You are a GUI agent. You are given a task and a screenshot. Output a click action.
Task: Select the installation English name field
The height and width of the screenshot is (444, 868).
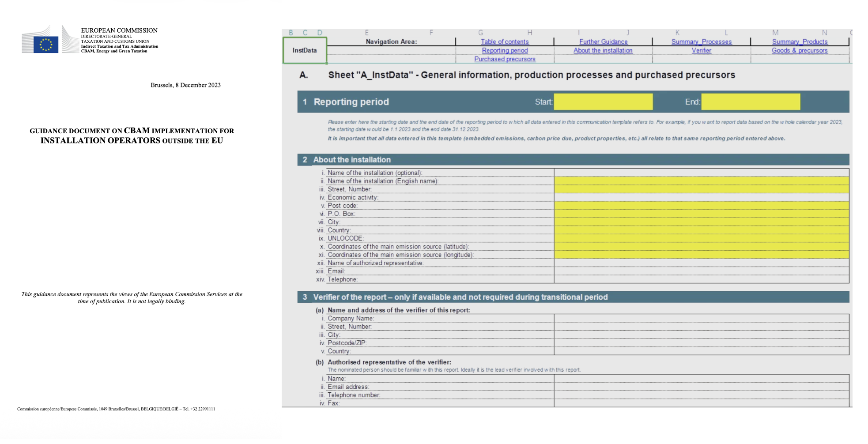[x=701, y=181]
